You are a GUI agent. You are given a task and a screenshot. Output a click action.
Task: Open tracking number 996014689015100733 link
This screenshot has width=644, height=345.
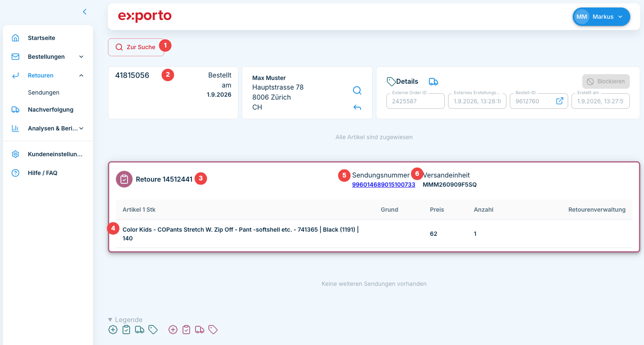point(383,185)
